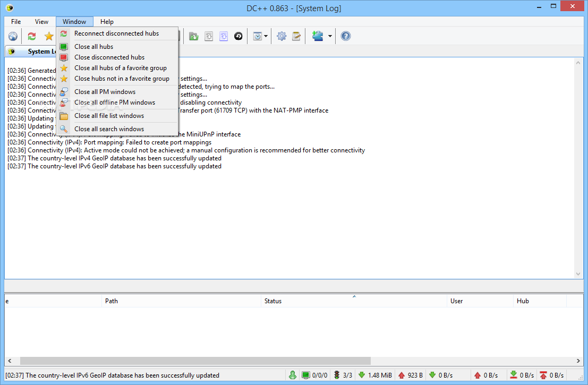Screen dimensions: 588x385
Task: Click the right arrow of the horizontal scrollbar
Action: [578, 361]
